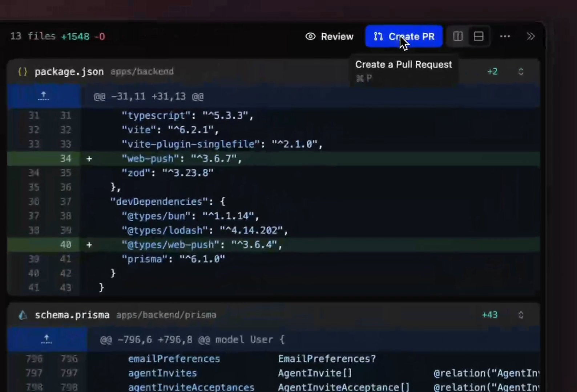Click hunk header @@ -796,6 +796,8 @@ model User
The height and width of the screenshot is (392, 577).
click(192, 340)
